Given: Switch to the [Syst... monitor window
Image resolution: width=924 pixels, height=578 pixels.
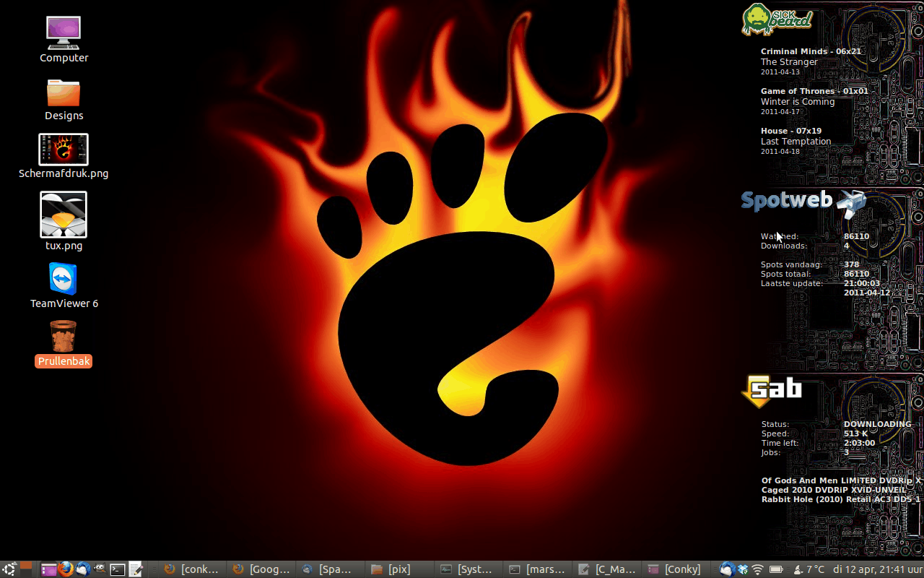Looking at the screenshot, I should [468, 569].
